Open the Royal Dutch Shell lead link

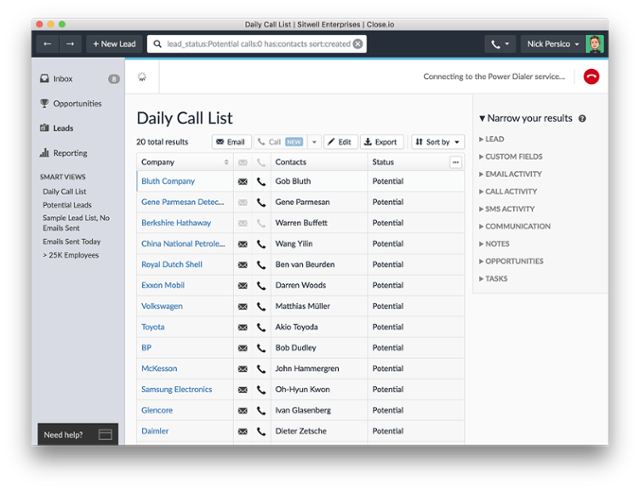click(x=172, y=265)
